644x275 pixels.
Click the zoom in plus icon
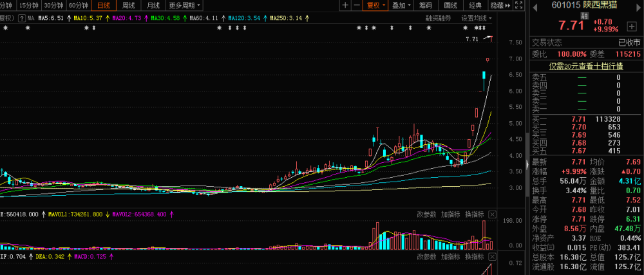click(x=345, y=5)
